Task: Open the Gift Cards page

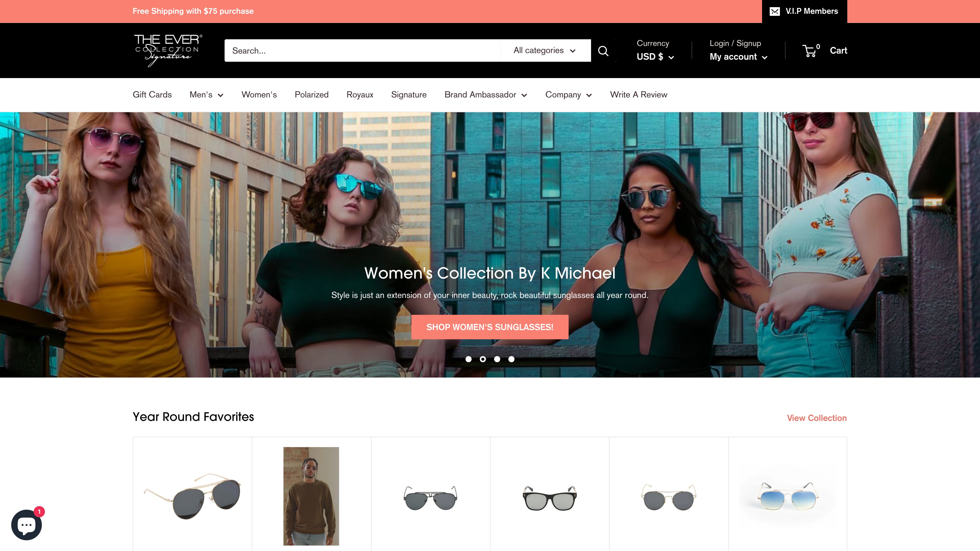Action: [x=152, y=95]
